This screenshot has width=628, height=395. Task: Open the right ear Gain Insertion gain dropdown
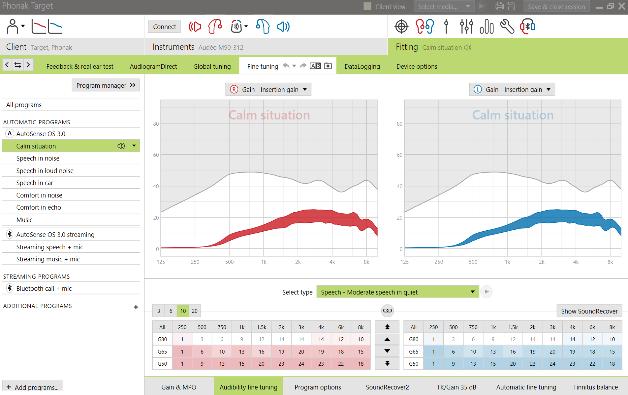click(268, 89)
